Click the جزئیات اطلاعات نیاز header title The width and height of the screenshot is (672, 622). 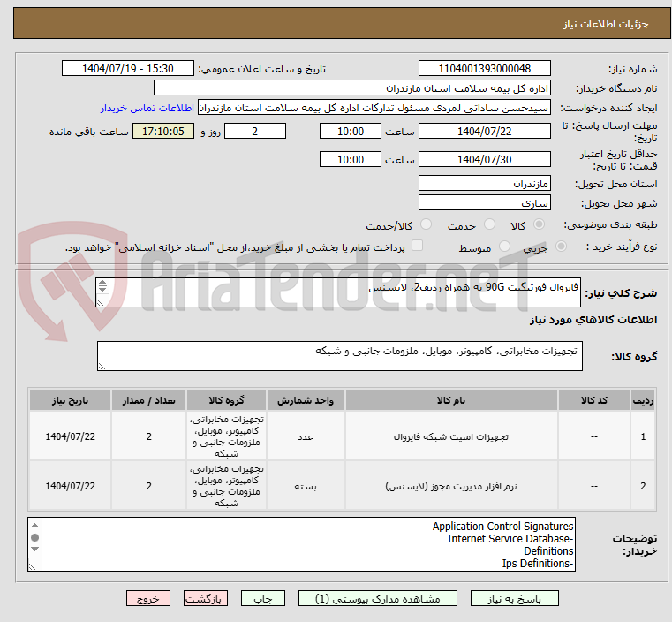[x=605, y=24]
